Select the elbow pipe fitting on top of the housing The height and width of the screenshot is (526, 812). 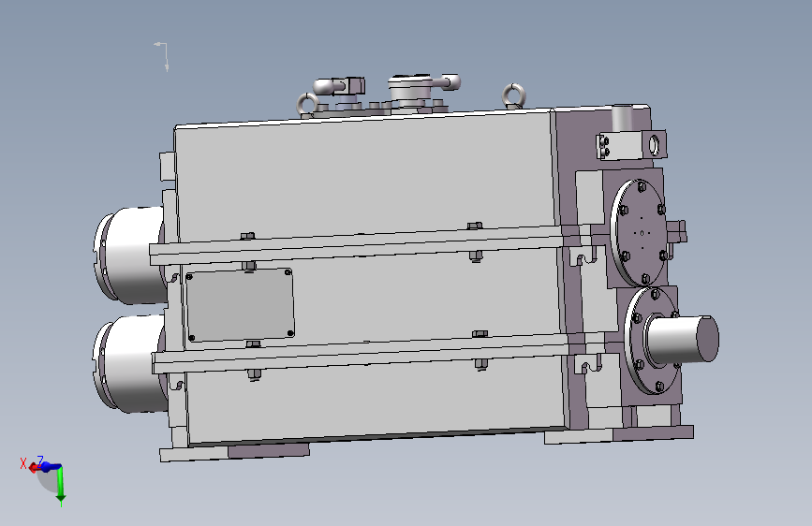pos(339,86)
